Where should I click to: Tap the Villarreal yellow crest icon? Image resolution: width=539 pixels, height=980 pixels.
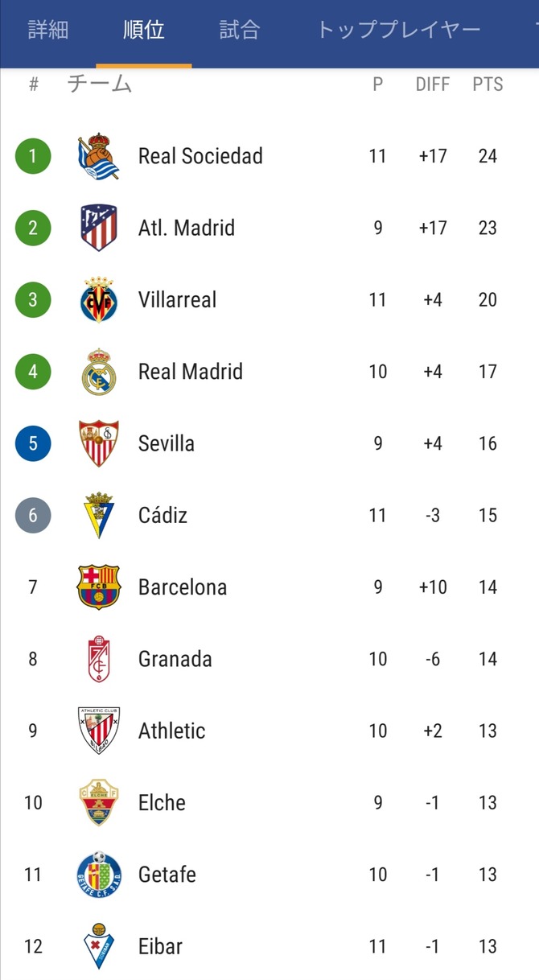click(x=99, y=299)
